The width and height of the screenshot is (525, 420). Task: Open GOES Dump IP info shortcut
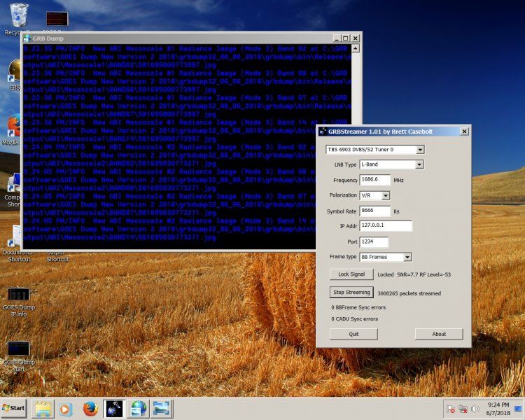click(x=18, y=295)
